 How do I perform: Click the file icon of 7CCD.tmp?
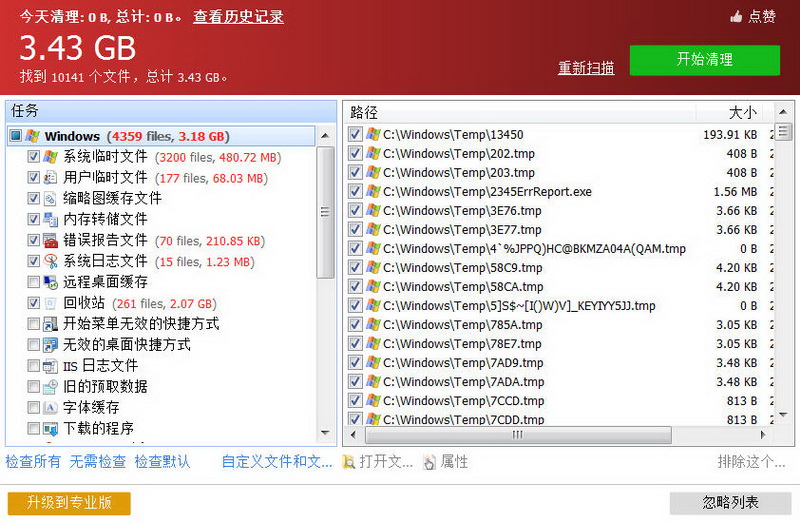tap(373, 401)
